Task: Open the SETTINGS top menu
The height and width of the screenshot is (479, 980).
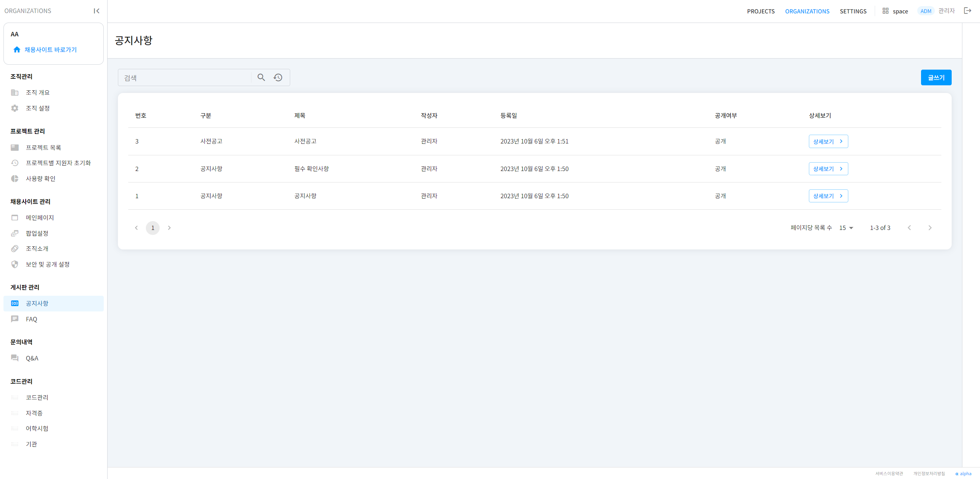Action: 853,11
